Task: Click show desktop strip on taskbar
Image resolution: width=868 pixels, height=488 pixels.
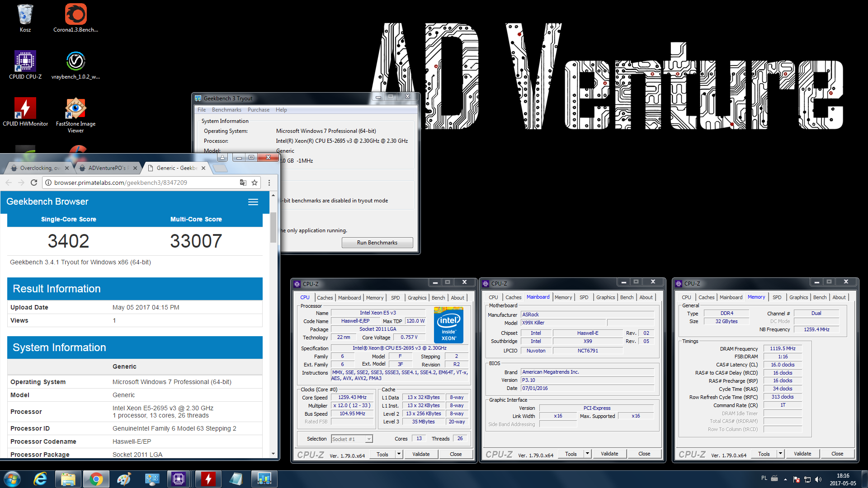Action: pos(865,479)
